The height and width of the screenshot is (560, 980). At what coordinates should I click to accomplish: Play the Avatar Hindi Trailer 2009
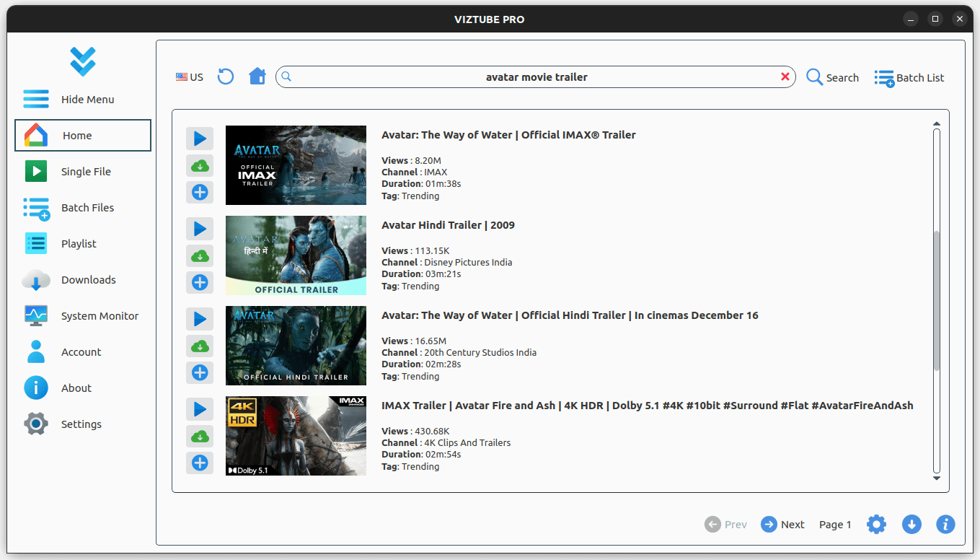pos(200,229)
